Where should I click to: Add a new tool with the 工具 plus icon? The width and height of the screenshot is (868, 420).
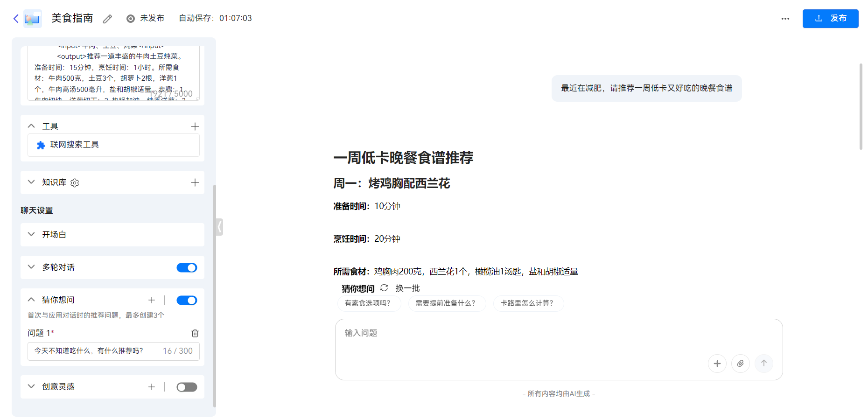coord(195,126)
